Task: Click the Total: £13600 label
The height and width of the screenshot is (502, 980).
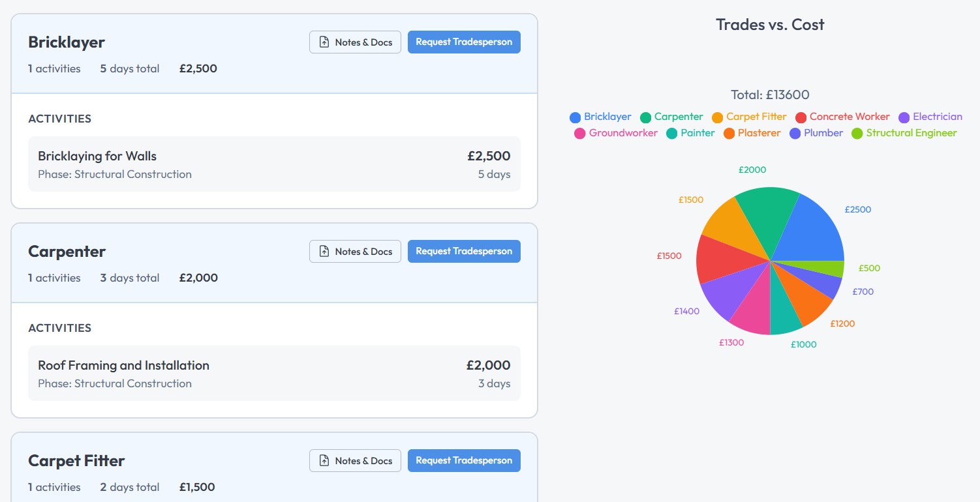Action: [770, 95]
